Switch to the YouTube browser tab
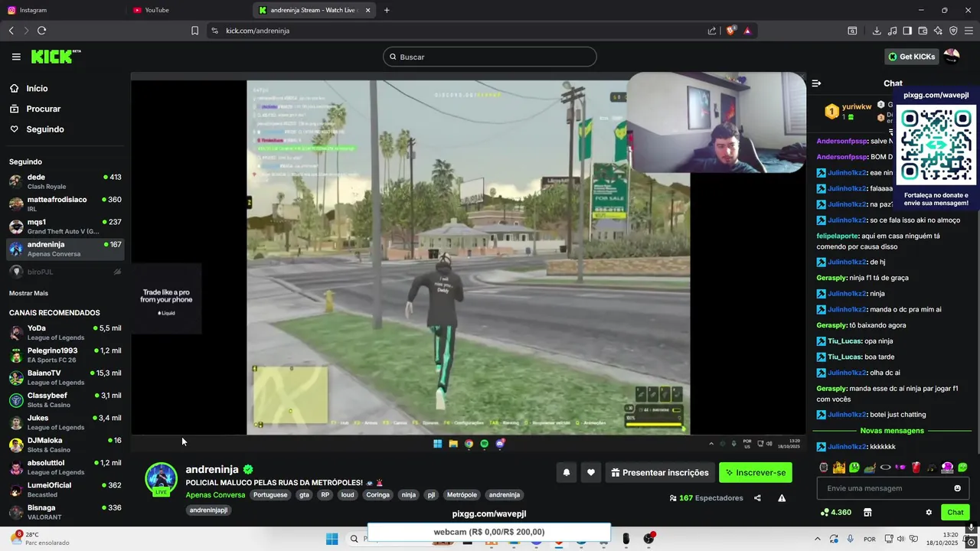 click(x=189, y=10)
